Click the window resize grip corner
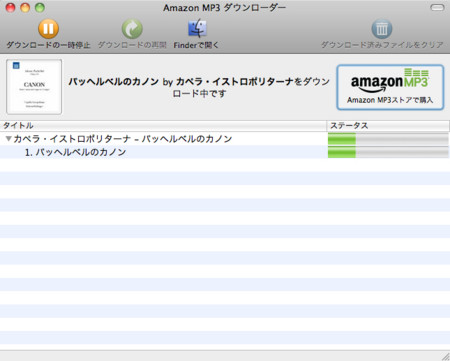This screenshot has height=361, width=450. (445, 356)
